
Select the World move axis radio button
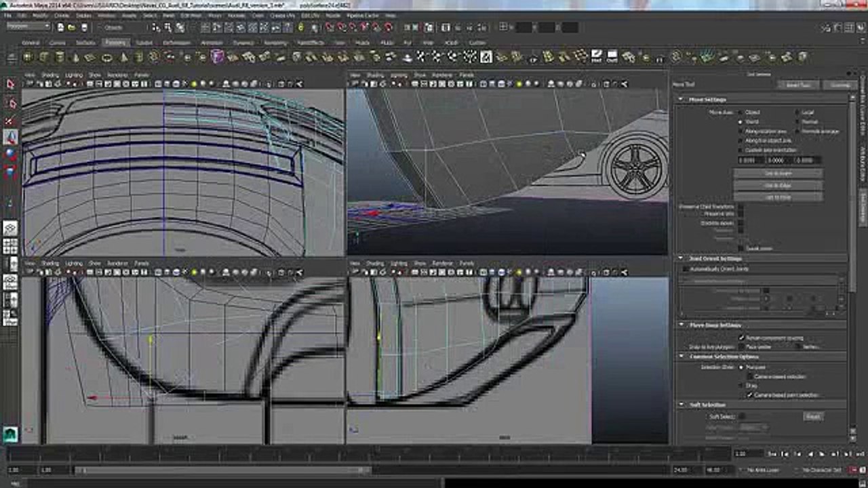tap(740, 122)
